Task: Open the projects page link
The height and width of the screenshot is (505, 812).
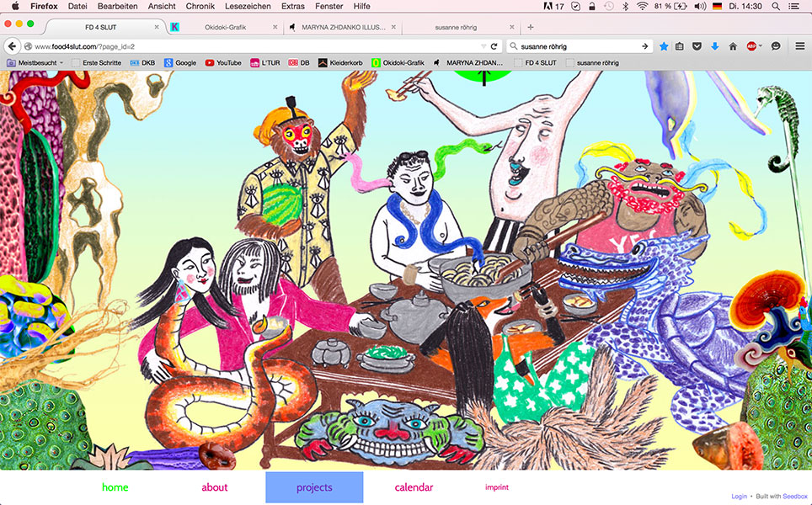Action: click(314, 487)
